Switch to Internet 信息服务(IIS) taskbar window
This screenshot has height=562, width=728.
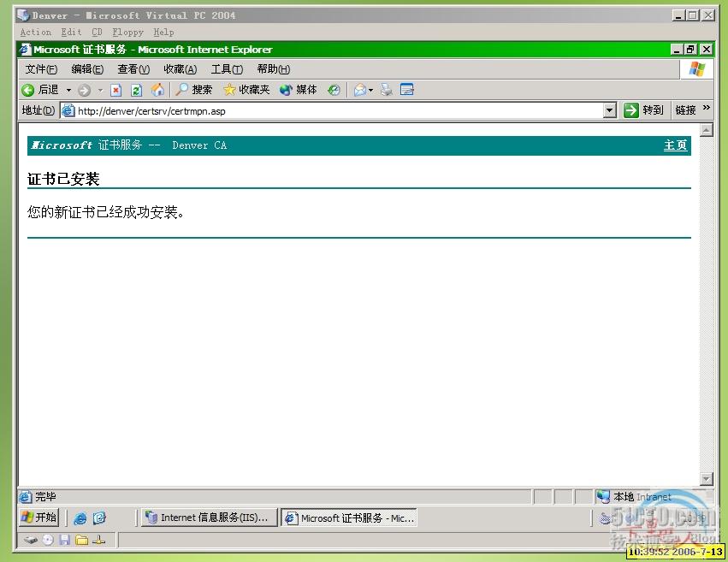[x=209, y=518]
